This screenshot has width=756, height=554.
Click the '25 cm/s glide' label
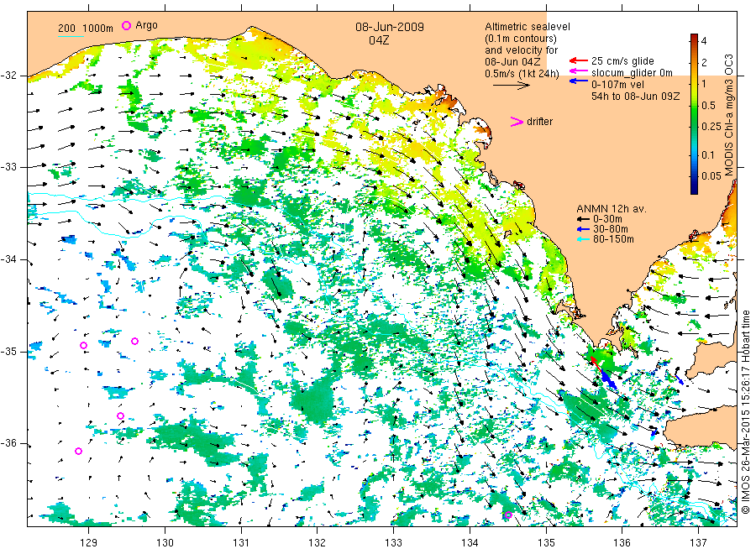point(622,61)
